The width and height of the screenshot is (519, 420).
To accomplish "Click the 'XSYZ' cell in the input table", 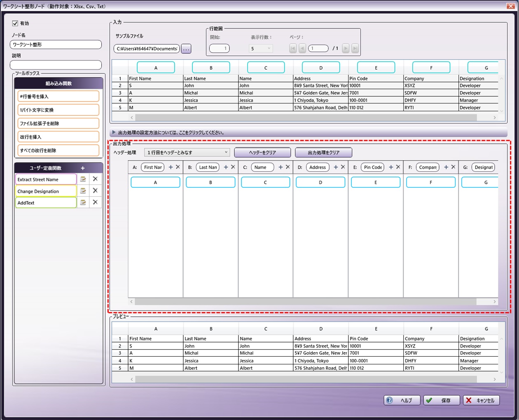I will tap(431, 86).
